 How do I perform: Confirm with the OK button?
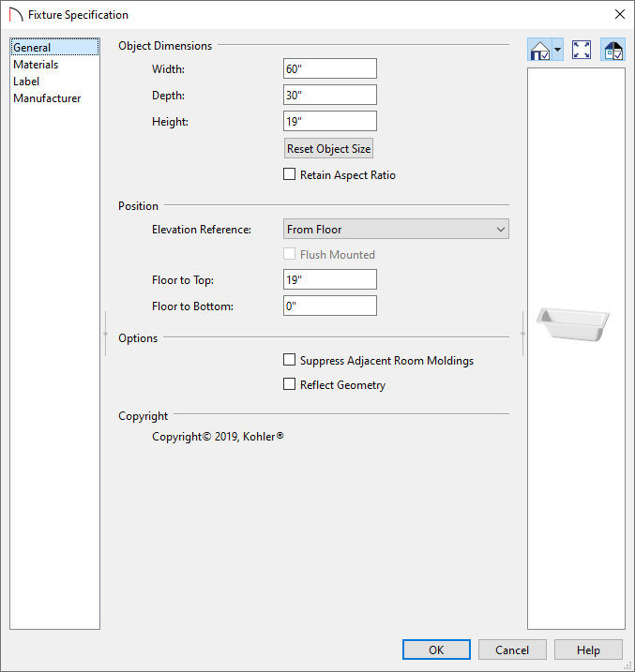coord(436,650)
